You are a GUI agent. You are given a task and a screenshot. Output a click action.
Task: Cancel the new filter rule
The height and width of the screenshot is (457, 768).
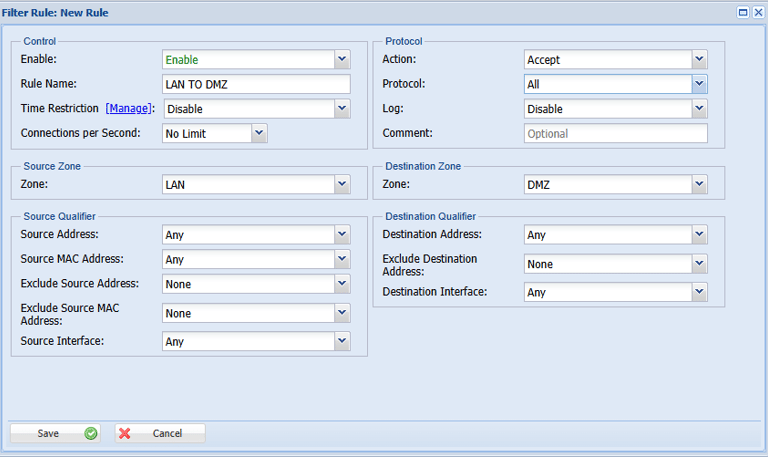[160, 433]
